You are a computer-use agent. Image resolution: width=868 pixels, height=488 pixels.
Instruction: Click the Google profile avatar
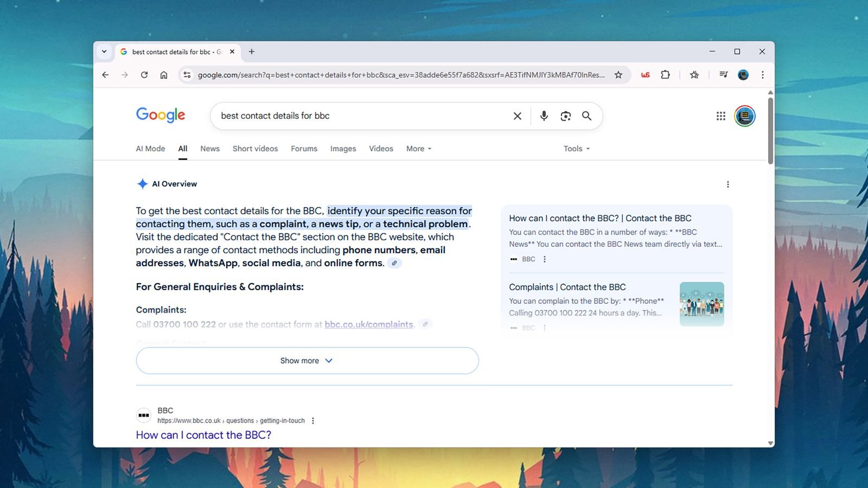pos(744,116)
